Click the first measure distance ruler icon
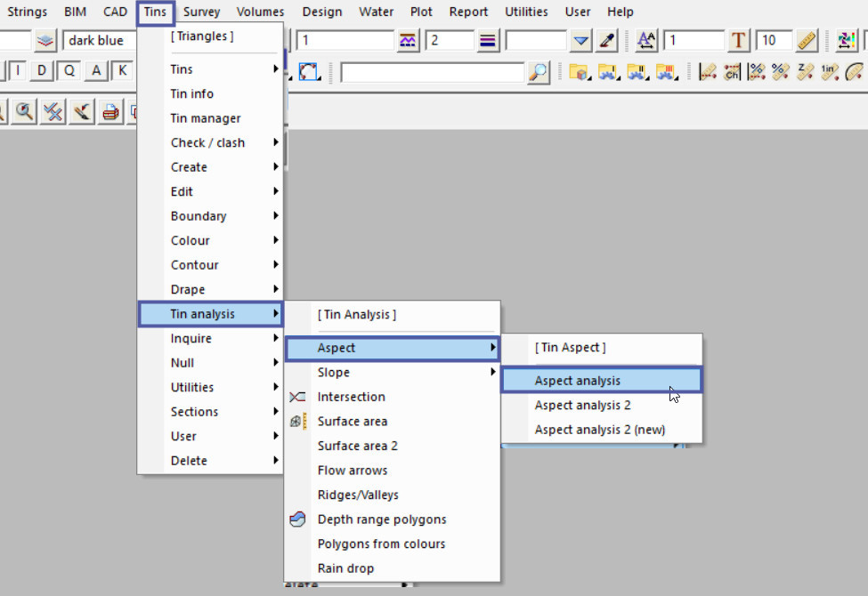Viewport: 868px width, 596px height. coord(708,72)
